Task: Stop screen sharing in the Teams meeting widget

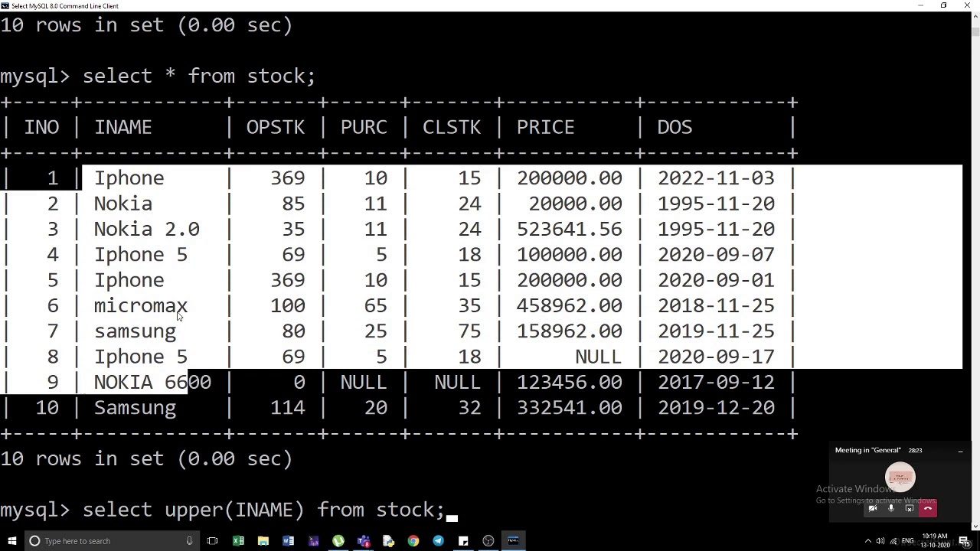Action: [910, 508]
